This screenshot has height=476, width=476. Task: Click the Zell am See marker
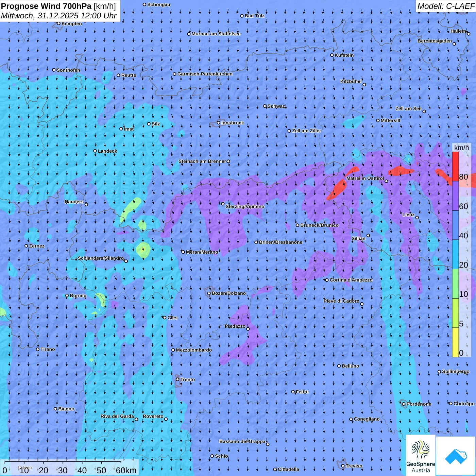click(x=424, y=111)
